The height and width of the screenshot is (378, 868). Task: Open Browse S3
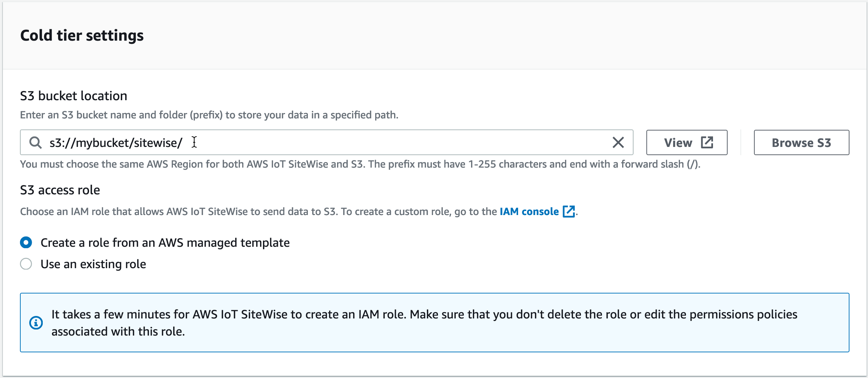coord(801,142)
